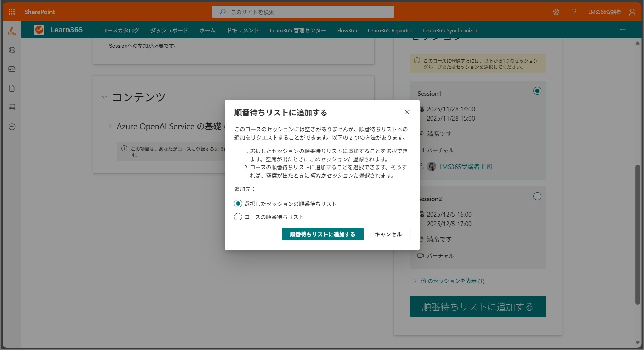Click the キャンセル button
This screenshot has height=350, width=644.
(x=388, y=234)
